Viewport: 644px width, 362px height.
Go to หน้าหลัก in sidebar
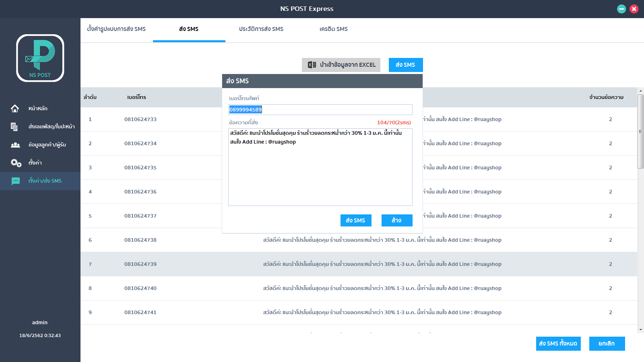click(x=38, y=108)
